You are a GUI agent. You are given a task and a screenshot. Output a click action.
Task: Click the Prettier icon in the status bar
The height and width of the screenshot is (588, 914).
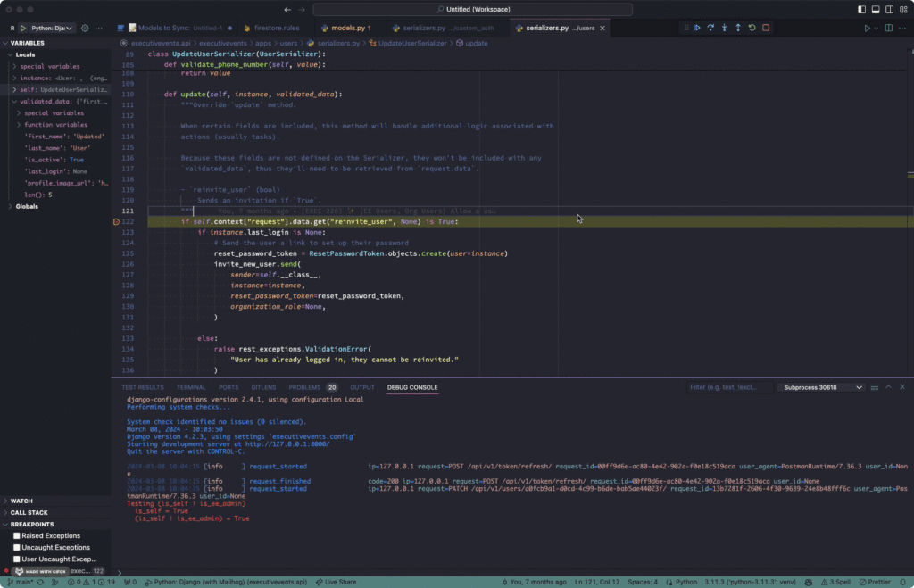click(x=870, y=581)
